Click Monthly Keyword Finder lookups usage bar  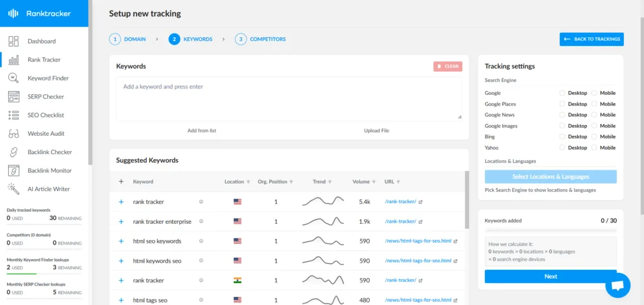(44, 274)
